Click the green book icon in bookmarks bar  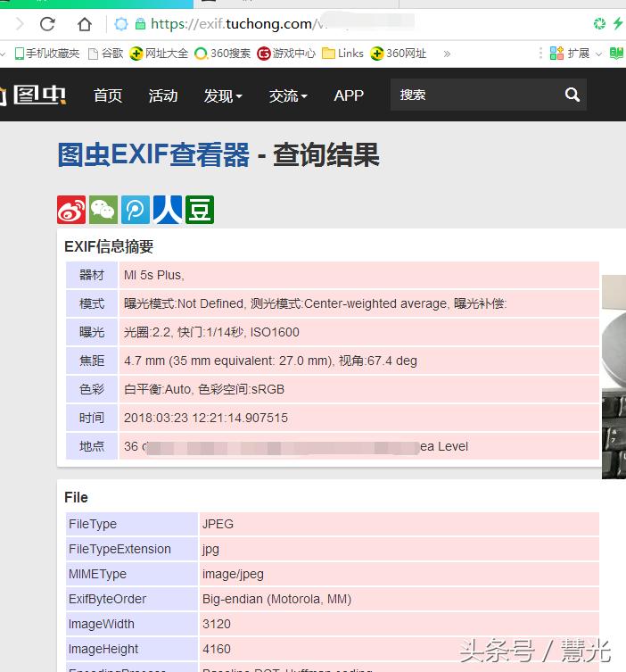click(616, 54)
